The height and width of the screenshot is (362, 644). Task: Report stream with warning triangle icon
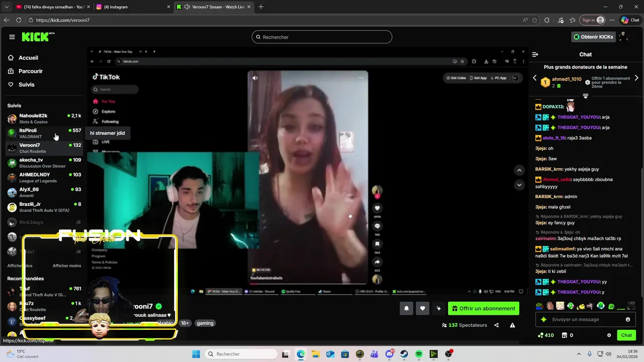tap(513, 325)
